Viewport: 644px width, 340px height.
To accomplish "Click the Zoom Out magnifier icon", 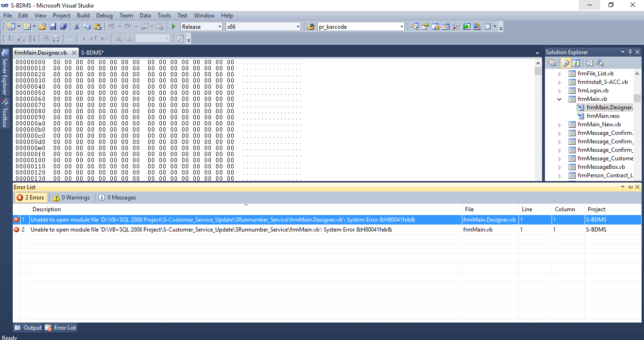I will (128, 38).
